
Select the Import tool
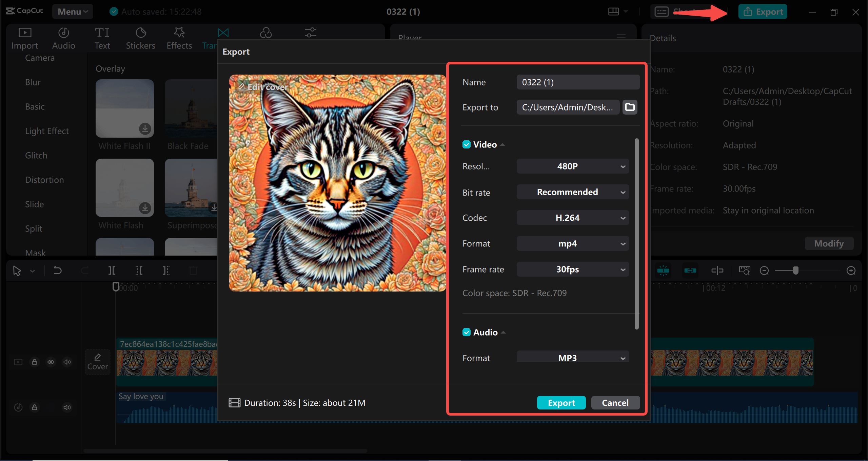pyautogui.click(x=24, y=37)
